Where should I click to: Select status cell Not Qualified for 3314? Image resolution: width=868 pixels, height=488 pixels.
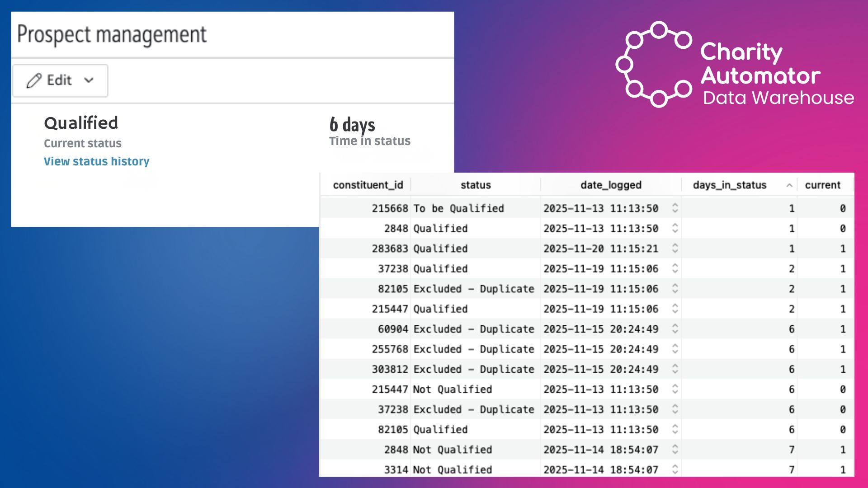[453, 469]
